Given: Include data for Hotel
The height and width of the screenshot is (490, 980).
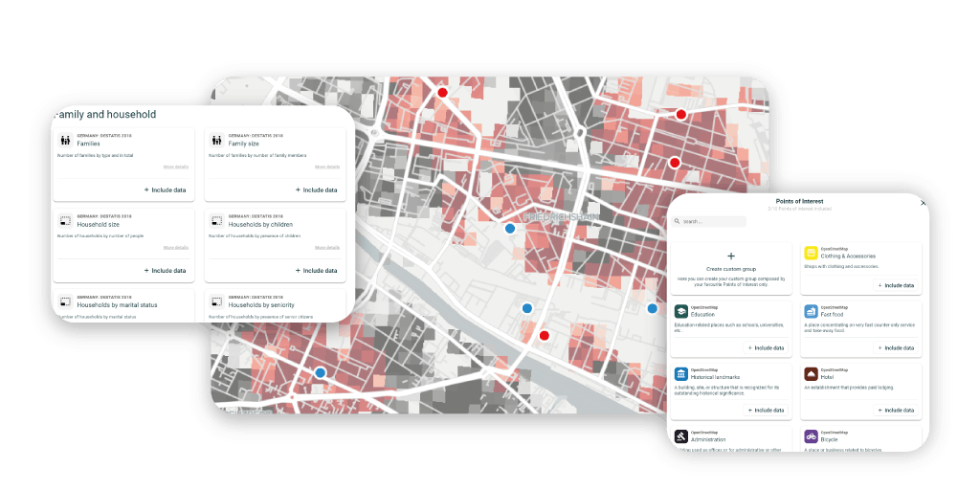Looking at the screenshot, I should coord(896,410).
